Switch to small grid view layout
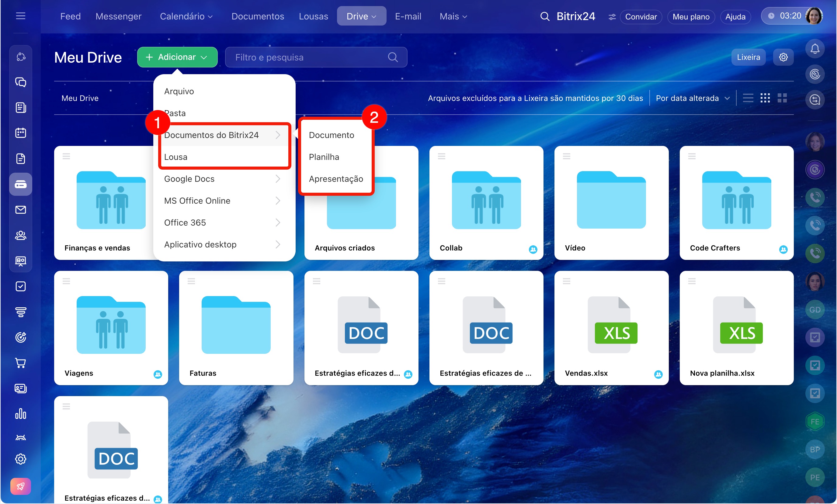 pos(765,98)
